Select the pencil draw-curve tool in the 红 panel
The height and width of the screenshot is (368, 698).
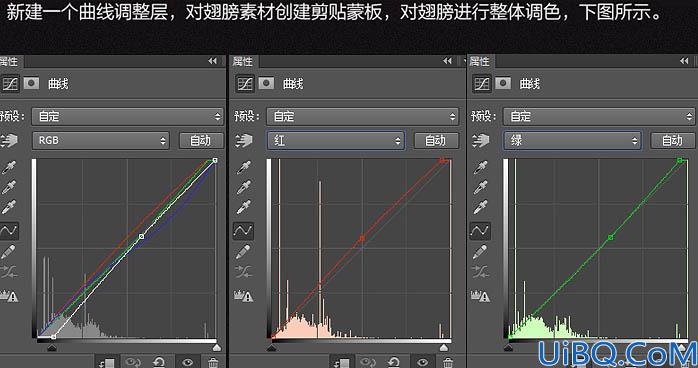(243, 252)
